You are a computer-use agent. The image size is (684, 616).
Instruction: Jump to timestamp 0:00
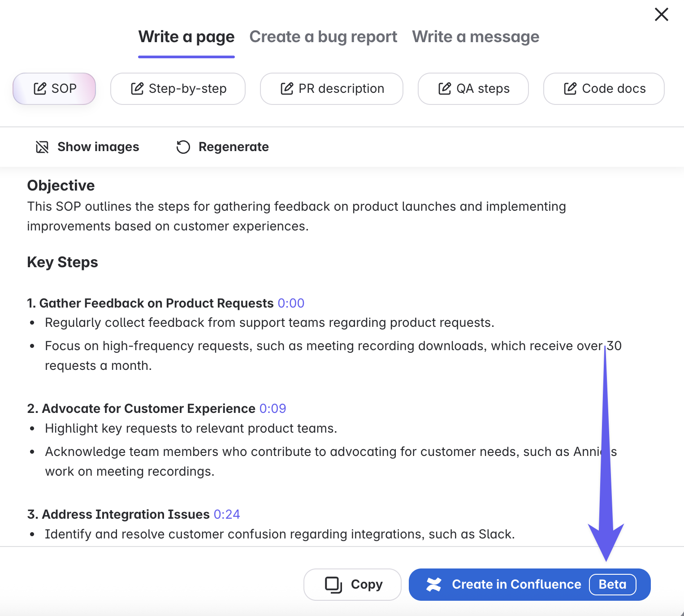291,304
